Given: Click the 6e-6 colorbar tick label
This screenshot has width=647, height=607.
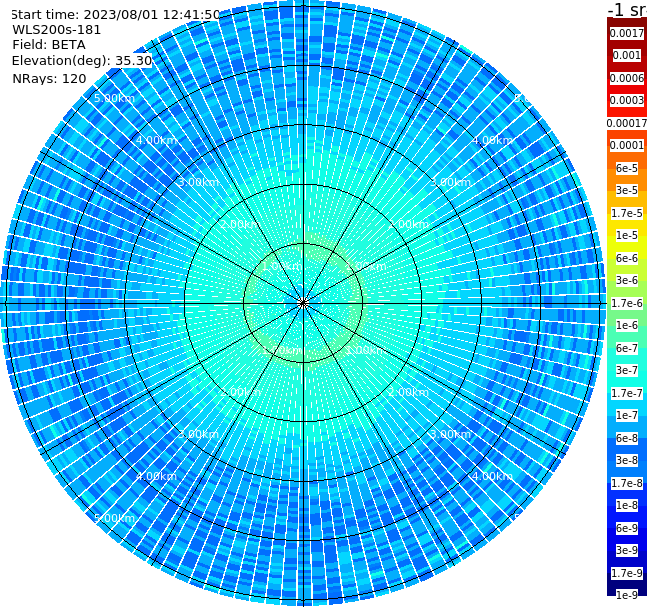Looking at the screenshot, I should tap(627, 258).
